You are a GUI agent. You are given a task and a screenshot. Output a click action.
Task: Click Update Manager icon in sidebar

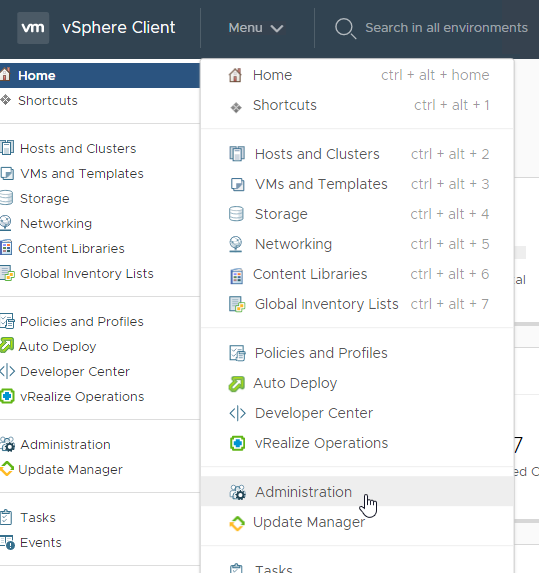7,468
